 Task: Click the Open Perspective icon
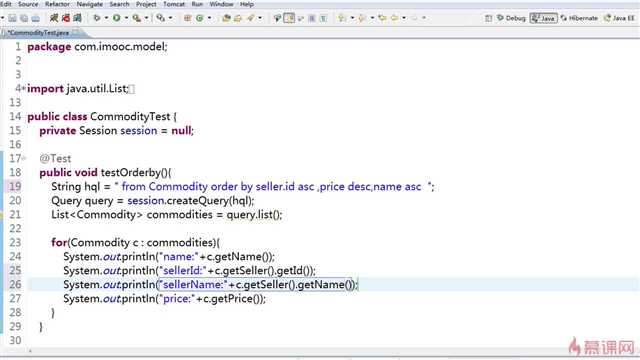click(489, 18)
